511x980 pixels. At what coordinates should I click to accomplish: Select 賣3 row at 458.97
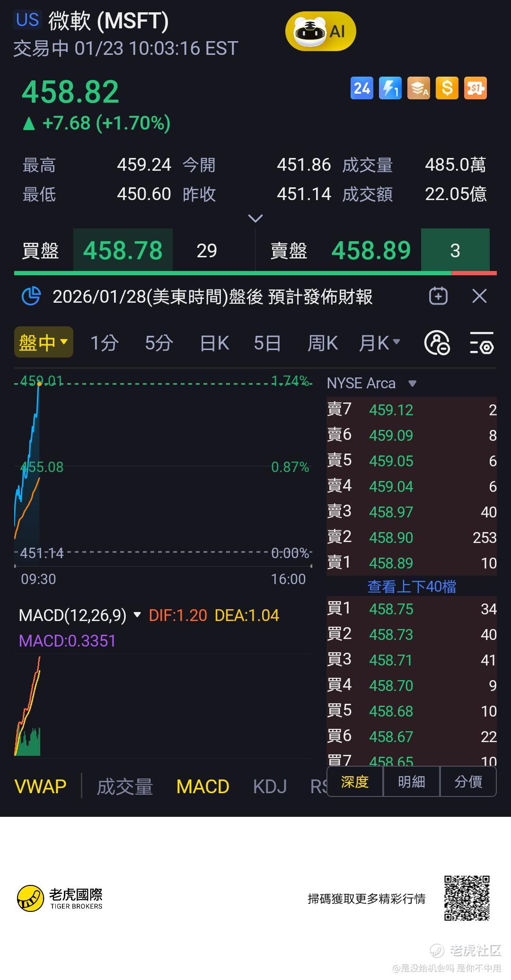(x=412, y=512)
